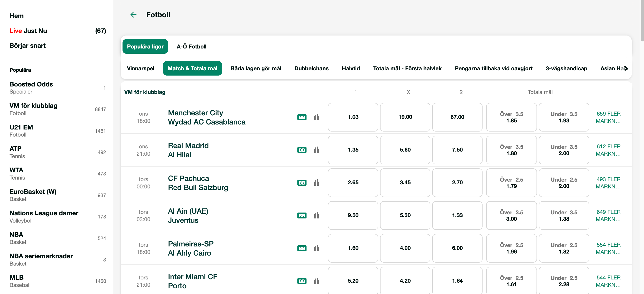Open 659 FLER MARKNADER link
This screenshot has width=644, height=294.
pos(609,117)
